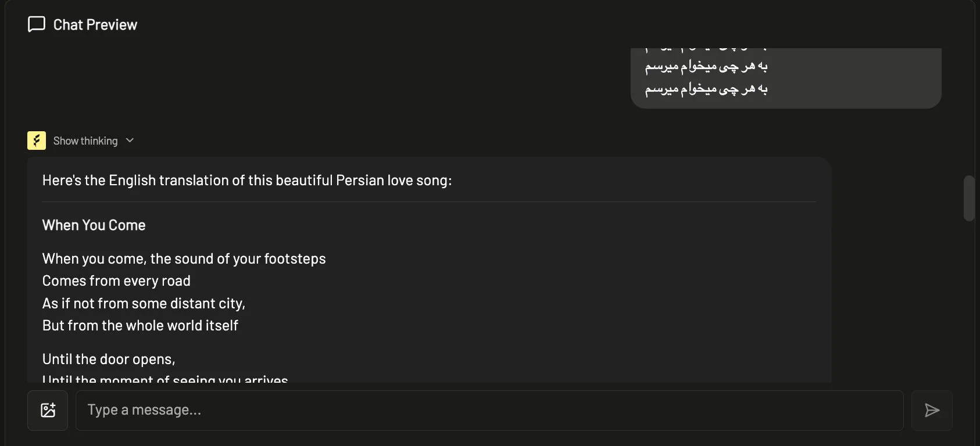
Task: Click the When You Come heading
Action: tap(94, 225)
